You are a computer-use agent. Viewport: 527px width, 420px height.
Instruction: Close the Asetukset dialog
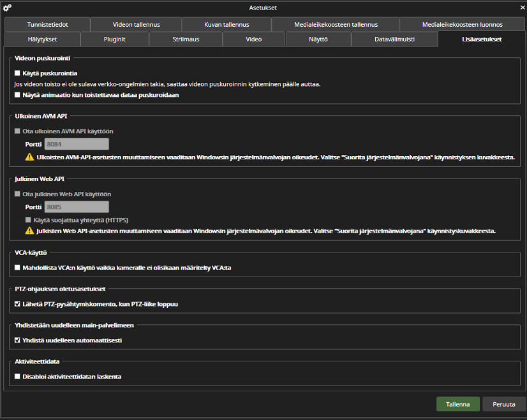(523, 8)
